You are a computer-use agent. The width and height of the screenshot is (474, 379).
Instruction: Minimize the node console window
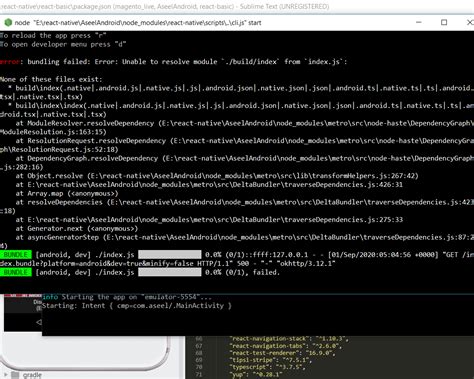coord(419,22)
